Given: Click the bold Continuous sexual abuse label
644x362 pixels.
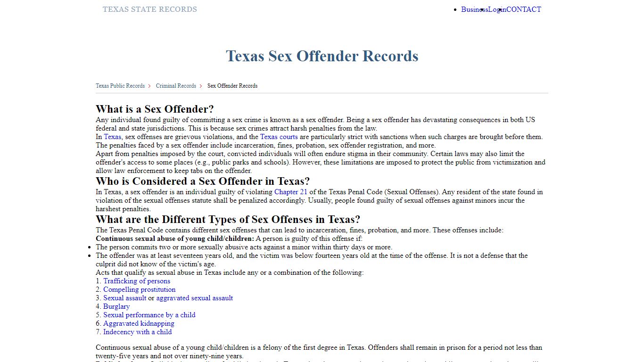Looking at the screenshot, I should 175,239.
